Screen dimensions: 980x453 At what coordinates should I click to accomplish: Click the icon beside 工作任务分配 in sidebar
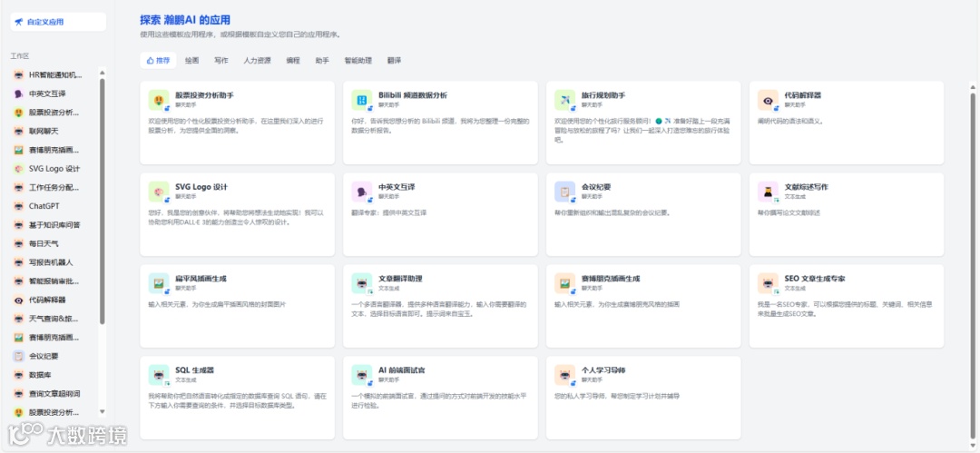point(19,187)
